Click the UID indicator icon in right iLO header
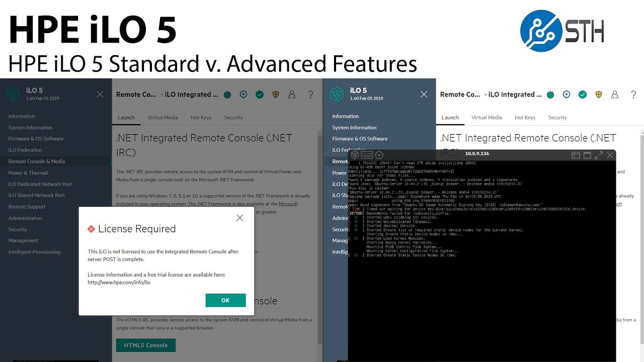The image size is (644, 362). (x=567, y=95)
